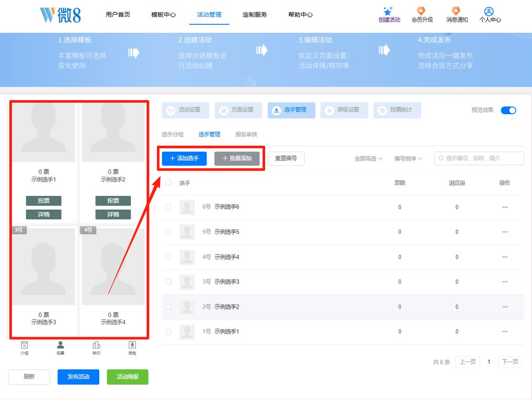Open the 投票统计 tab
Screen dimensions: 532x400
(x=397, y=110)
